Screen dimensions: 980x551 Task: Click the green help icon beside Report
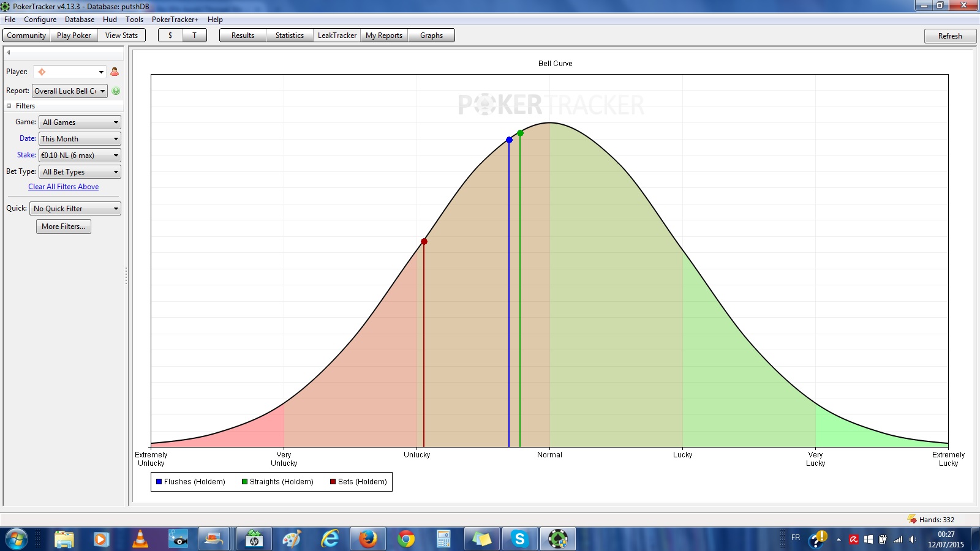[116, 91]
